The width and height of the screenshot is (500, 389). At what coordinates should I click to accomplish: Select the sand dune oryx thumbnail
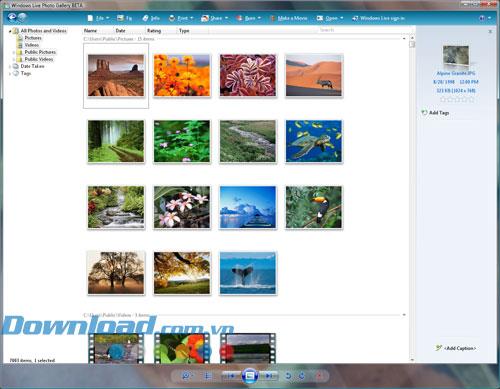(x=314, y=75)
